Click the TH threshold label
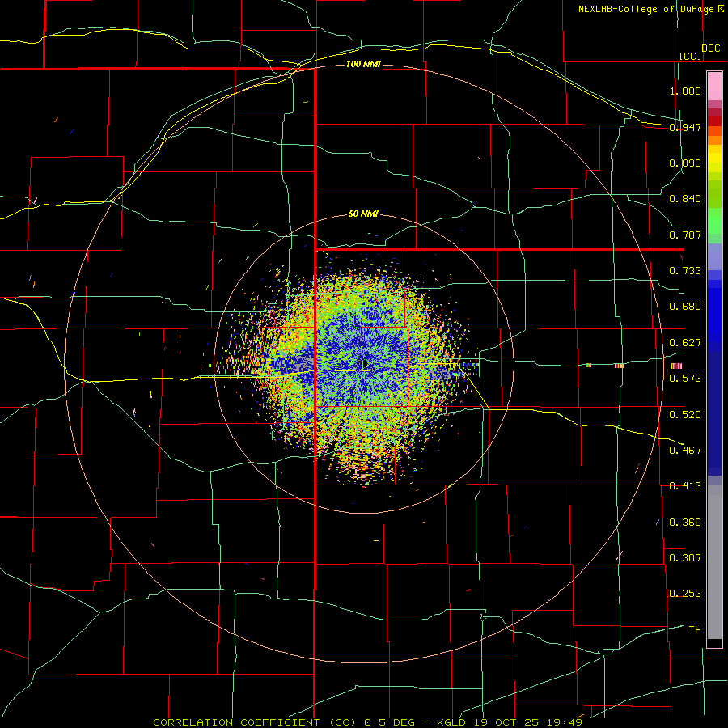The height and width of the screenshot is (728, 728). 695,630
